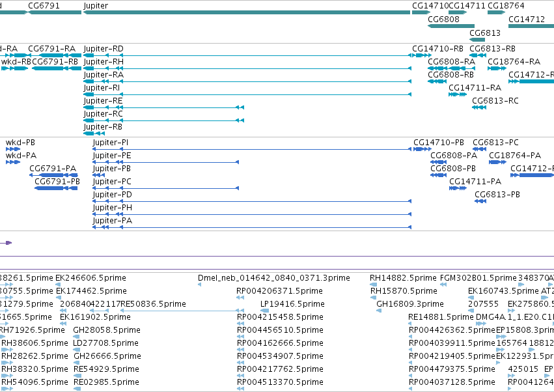Click protein label CG6791-PA
This screenshot has width=554, height=392.
[53, 168]
